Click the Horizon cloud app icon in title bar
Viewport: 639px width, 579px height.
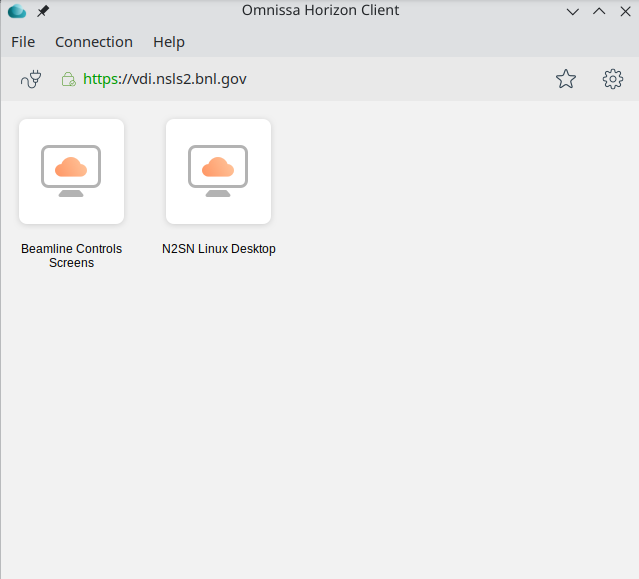(16, 11)
